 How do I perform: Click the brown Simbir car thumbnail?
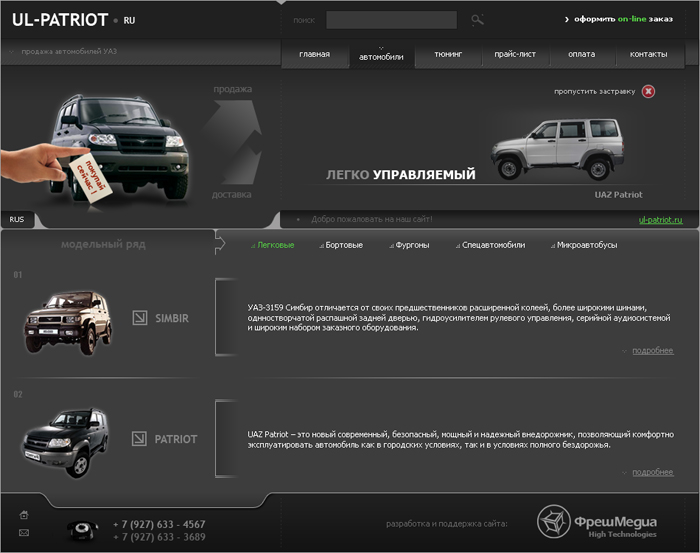coord(68,323)
